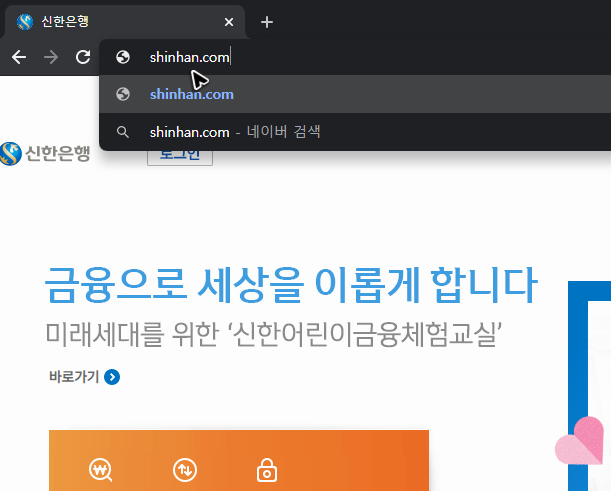This screenshot has height=491, width=611.
Task: Choose the highlighted shinhan.com URL suggestion
Action: (355, 94)
